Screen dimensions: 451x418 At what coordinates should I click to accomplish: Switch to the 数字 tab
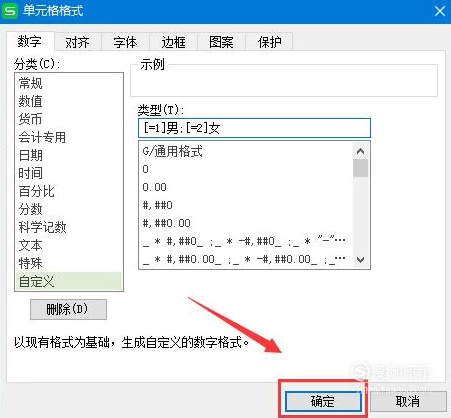click(30, 41)
